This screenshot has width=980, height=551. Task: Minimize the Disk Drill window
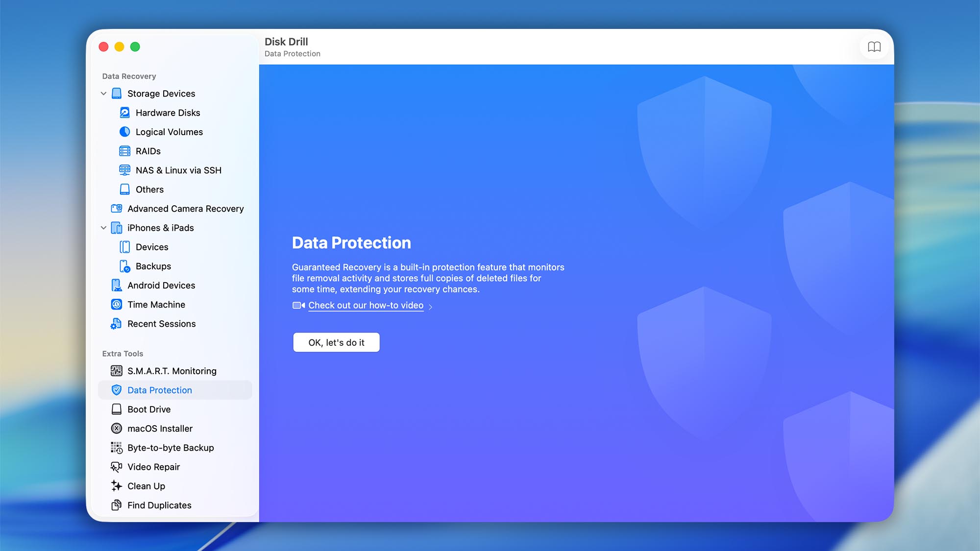pyautogui.click(x=119, y=47)
